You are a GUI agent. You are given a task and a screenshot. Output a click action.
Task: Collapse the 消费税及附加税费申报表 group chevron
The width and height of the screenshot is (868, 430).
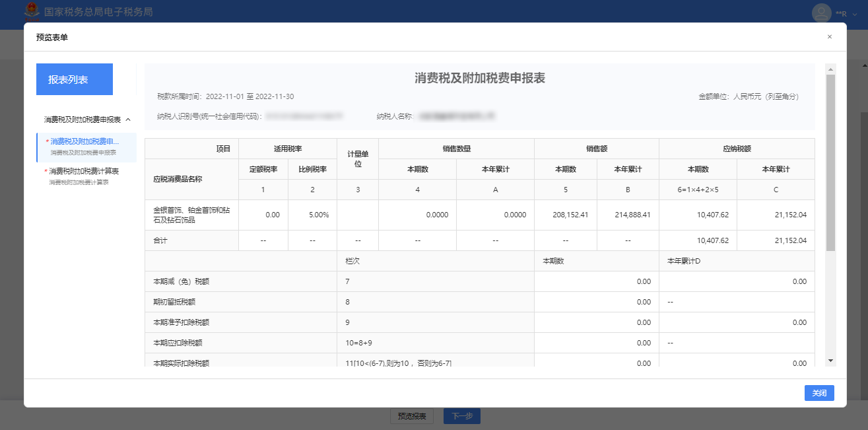tap(128, 120)
